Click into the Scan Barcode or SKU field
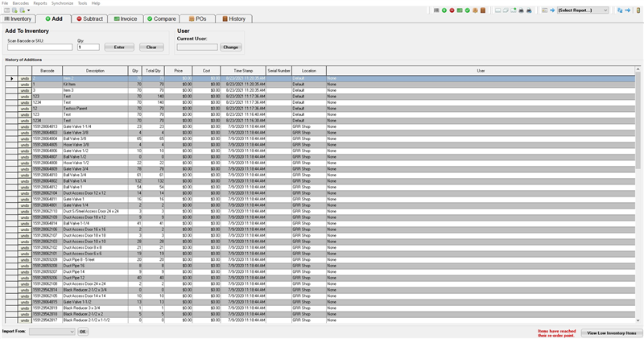 [39, 48]
